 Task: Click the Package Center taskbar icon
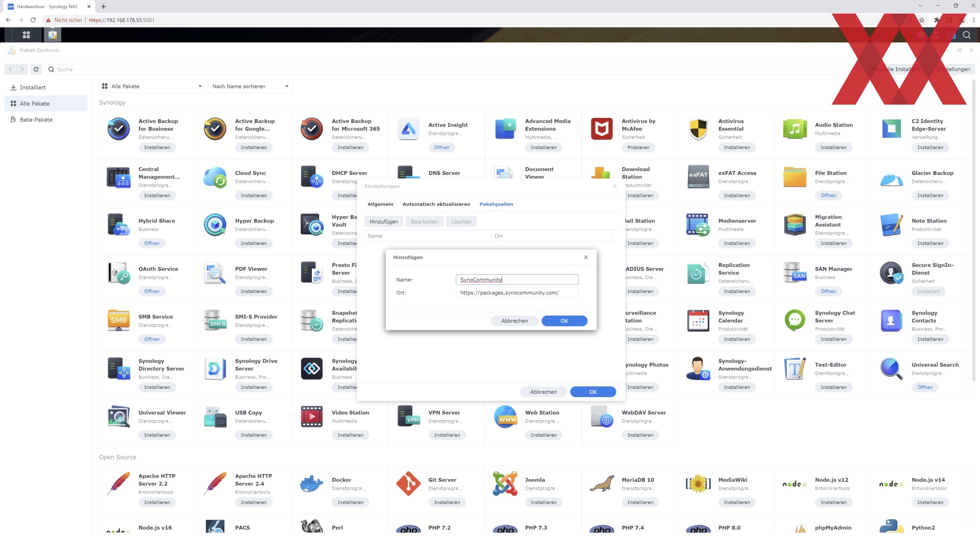(x=52, y=35)
